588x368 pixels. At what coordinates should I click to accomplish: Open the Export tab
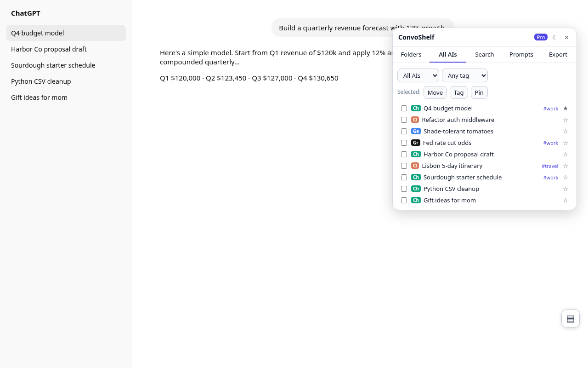coord(558,54)
